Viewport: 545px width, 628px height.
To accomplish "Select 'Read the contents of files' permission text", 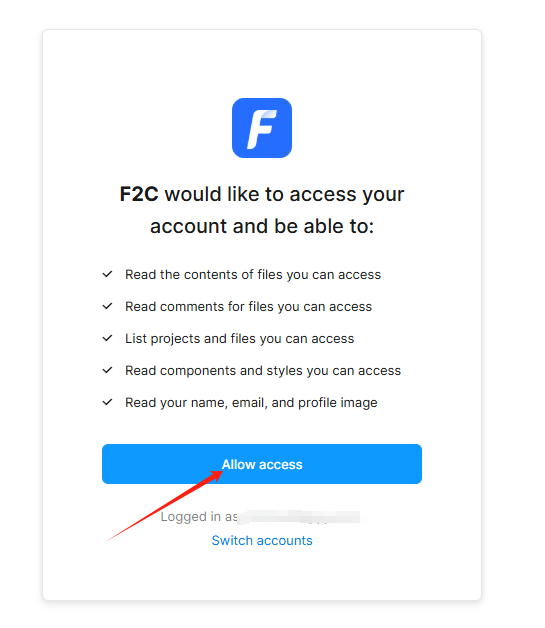I will coord(253,275).
